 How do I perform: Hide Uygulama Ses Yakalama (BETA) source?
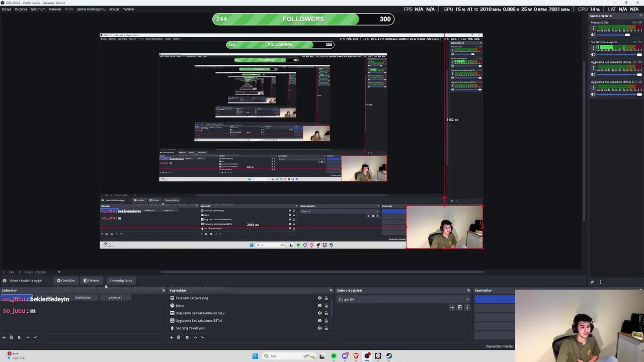(x=319, y=321)
